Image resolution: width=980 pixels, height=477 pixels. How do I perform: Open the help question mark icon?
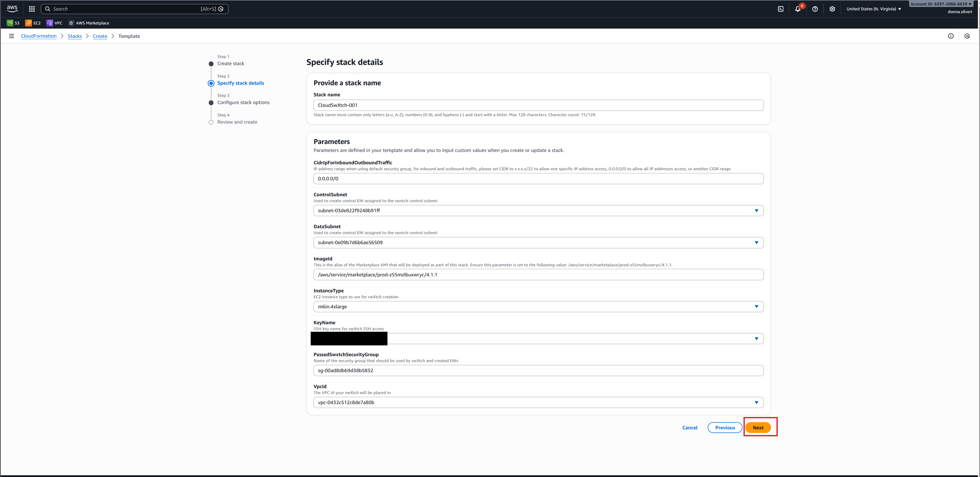pyautogui.click(x=815, y=9)
